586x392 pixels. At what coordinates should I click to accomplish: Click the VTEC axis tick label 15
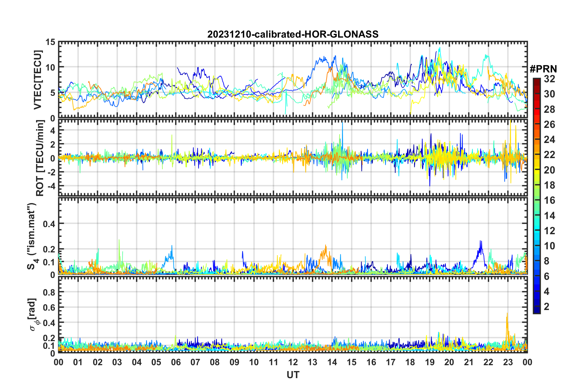[51, 42]
